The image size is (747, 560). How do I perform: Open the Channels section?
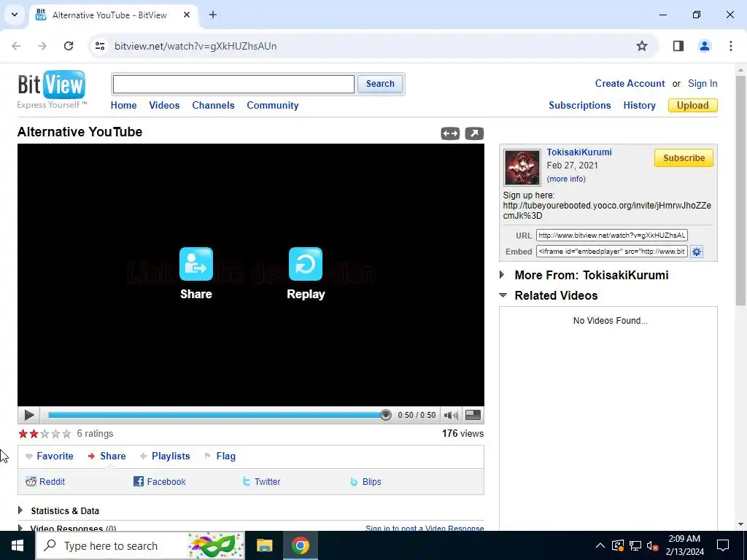pyautogui.click(x=213, y=105)
